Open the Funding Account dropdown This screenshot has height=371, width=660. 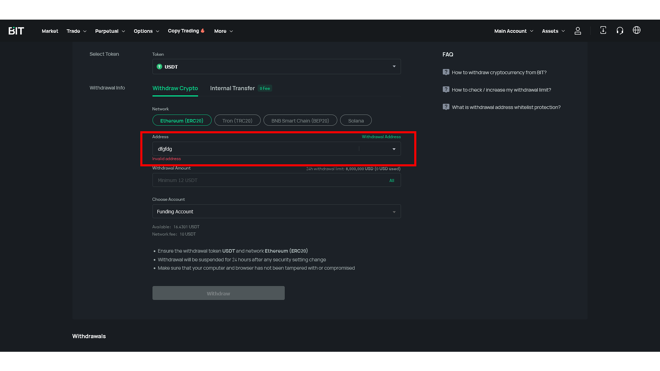(276, 211)
